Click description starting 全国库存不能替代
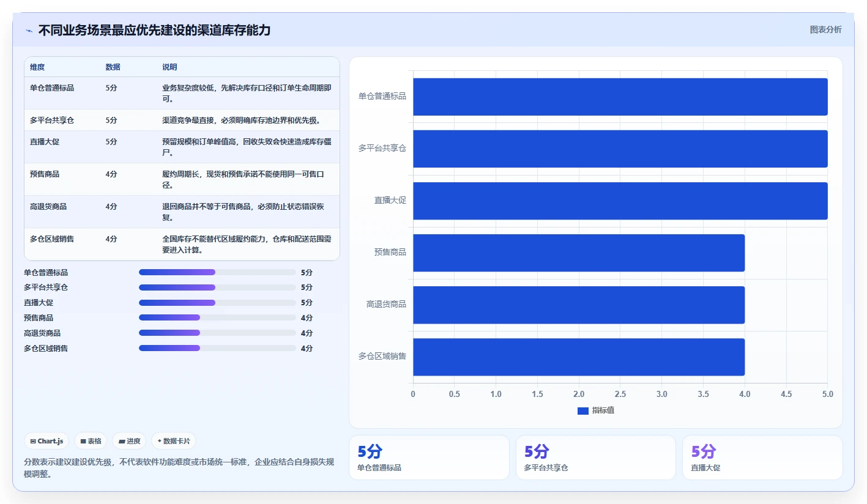 [247, 245]
